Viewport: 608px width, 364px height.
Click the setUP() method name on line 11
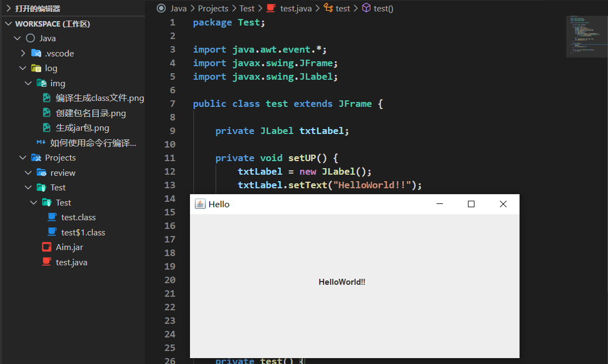[307, 158]
